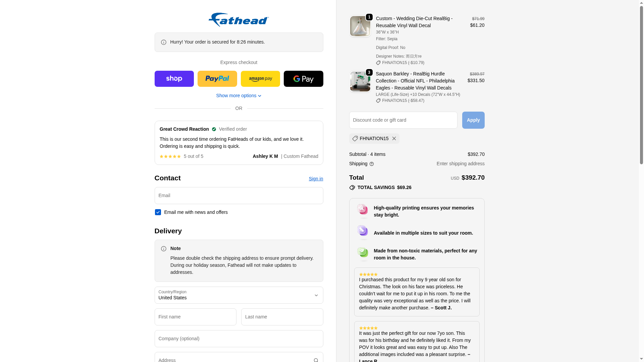Click the Sign in link
644x362 pixels.
(x=316, y=179)
